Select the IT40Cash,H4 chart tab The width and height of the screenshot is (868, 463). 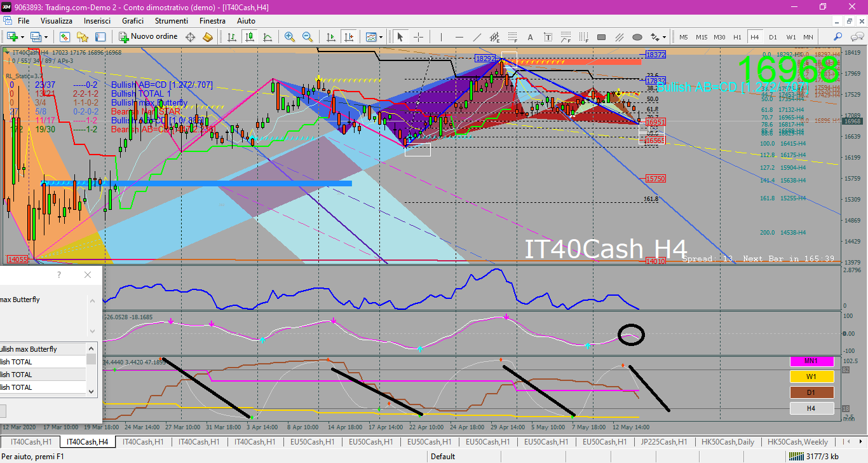[87, 441]
